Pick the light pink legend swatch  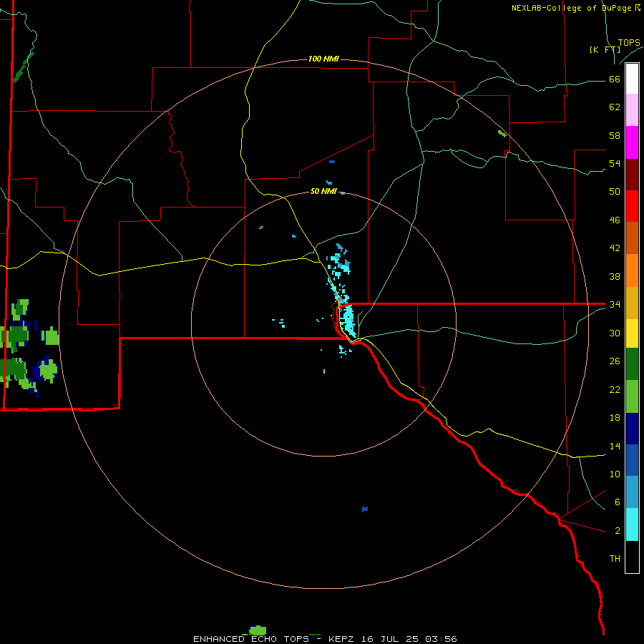coord(632,110)
